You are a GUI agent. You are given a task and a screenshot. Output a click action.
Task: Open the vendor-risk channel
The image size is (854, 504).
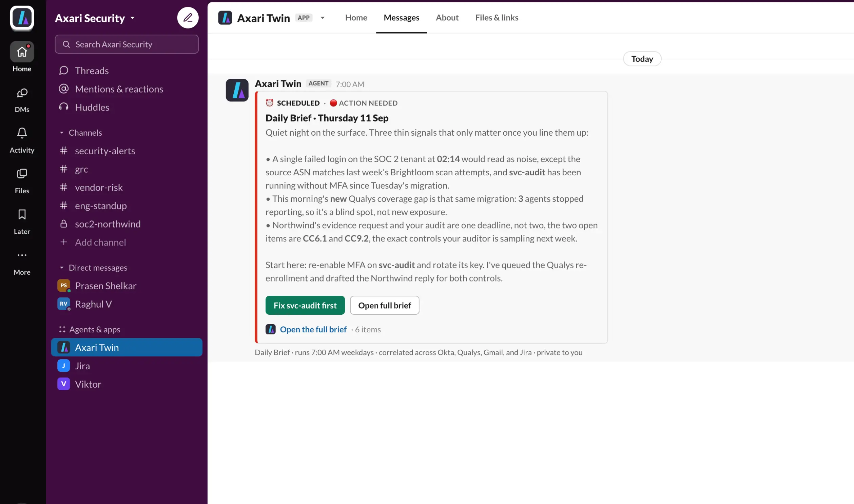pos(99,188)
